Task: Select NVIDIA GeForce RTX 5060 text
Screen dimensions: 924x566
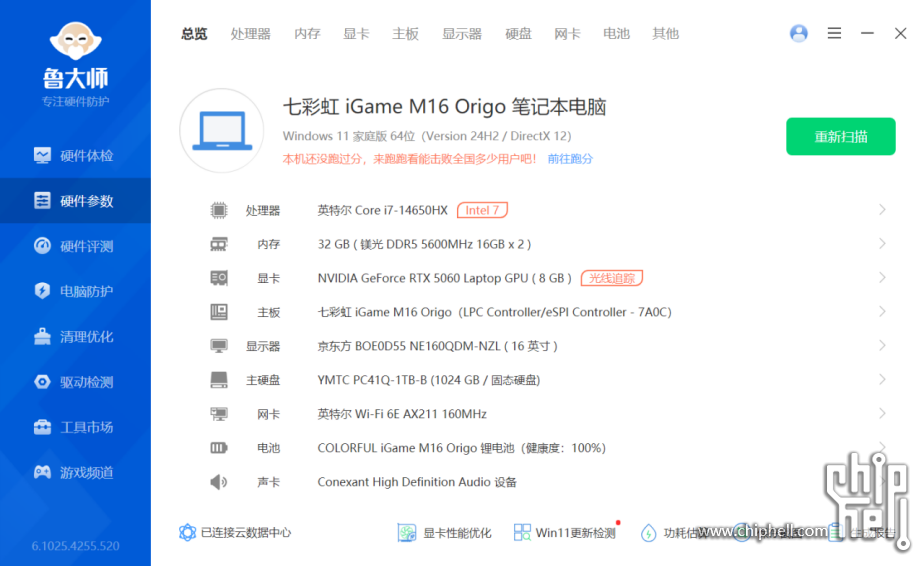Action: click(x=444, y=278)
